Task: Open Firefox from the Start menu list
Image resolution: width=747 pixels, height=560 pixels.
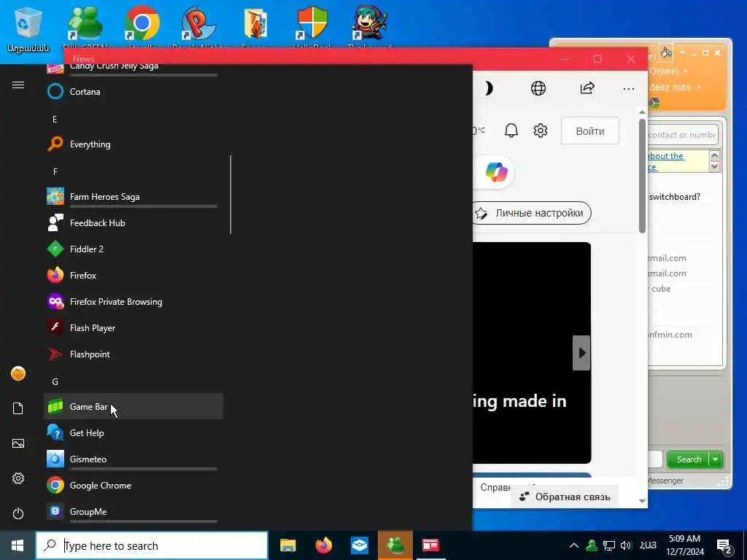Action: pyautogui.click(x=133, y=275)
